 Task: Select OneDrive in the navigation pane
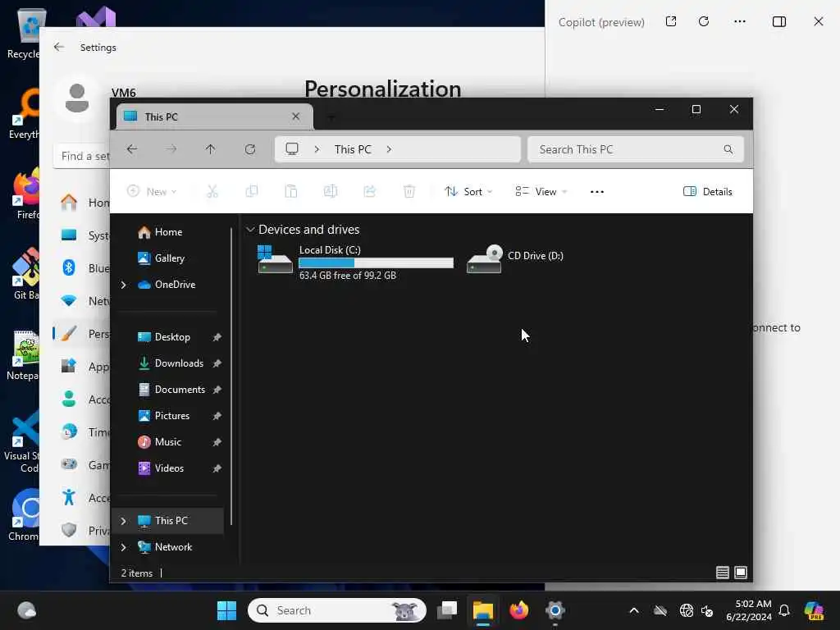coord(175,285)
